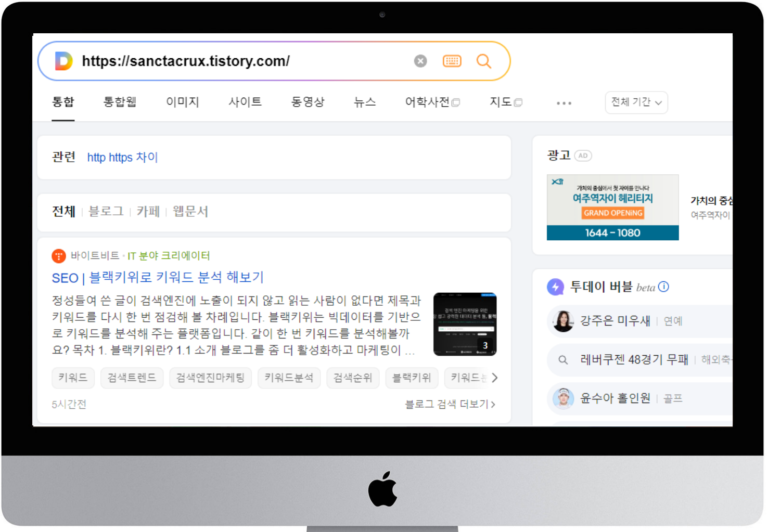Click 블로그 검색 더보기 link
768x532 pixels.
click(450, 404)
